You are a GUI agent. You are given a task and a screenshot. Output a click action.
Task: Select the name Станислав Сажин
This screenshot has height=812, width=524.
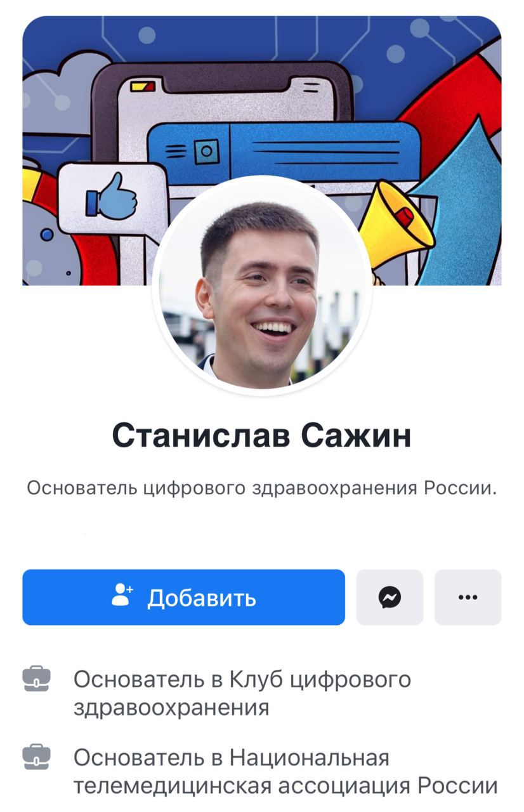[x=262, y=436]
